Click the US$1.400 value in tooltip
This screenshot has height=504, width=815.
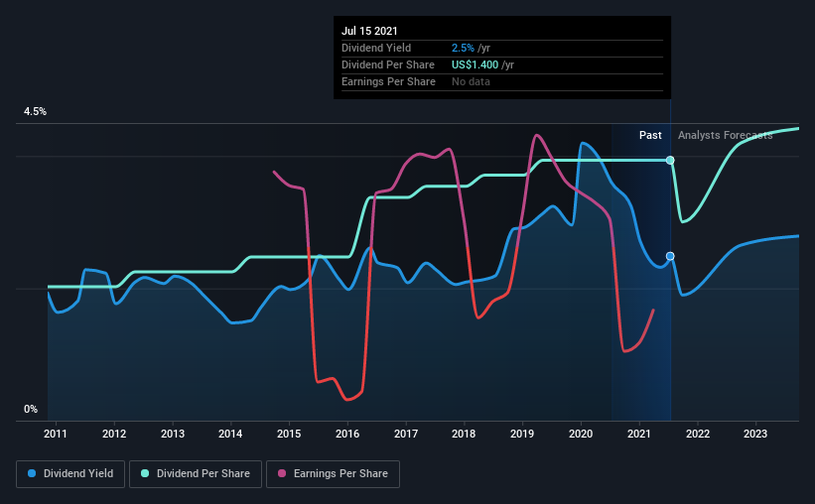point(475,64)
